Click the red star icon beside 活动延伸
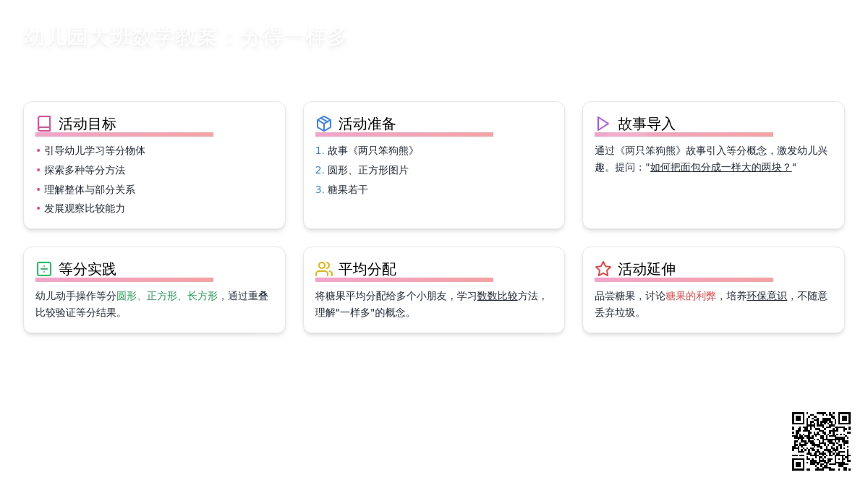Image resolution: width=868 pixels, height=488 pixels. pyautogui.click(x=603, y=269)
